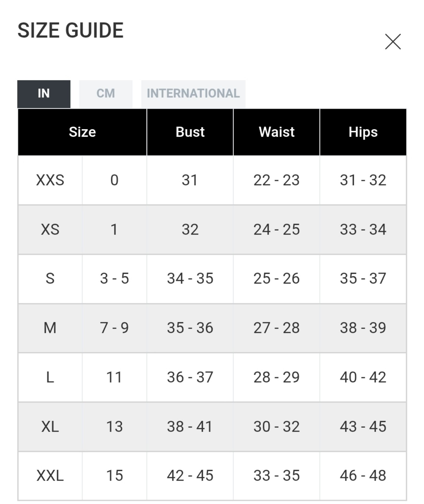Click numeric size 3 - 5 cell
This screenshot has width=424, height=504.
coord(114,278)
